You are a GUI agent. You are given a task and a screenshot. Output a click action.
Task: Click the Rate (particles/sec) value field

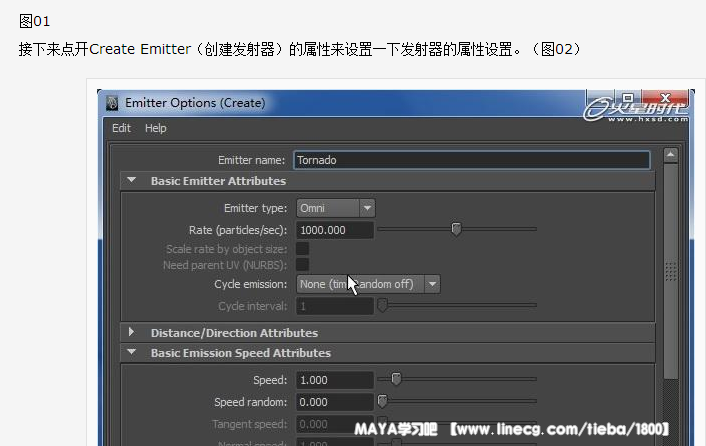(x=335, y=230)
